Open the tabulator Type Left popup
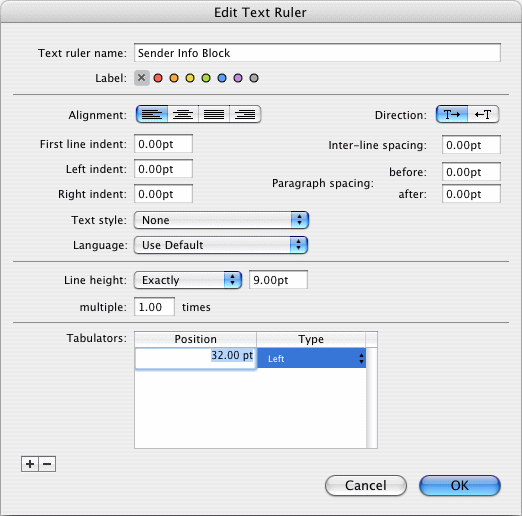522x516 pixels. tap(312, 358)
